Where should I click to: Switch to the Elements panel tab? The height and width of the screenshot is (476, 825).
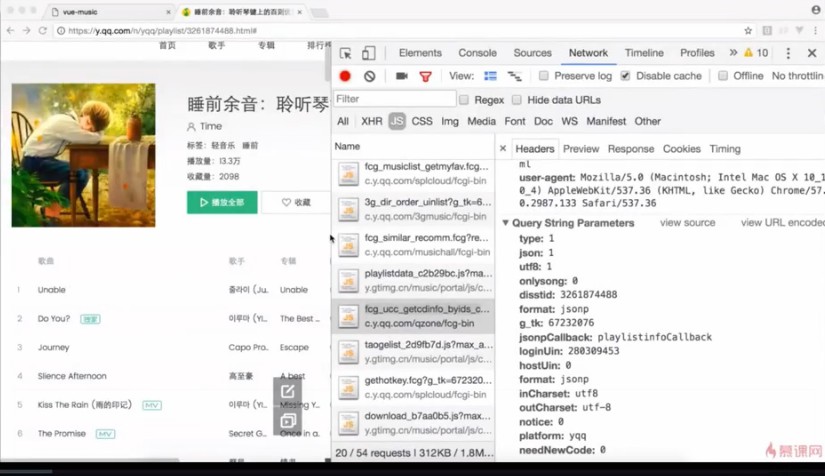pyautogui.click(x=420, y=53)
